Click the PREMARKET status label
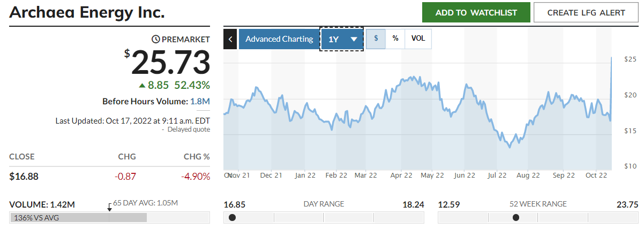 [x=186, y=39]
